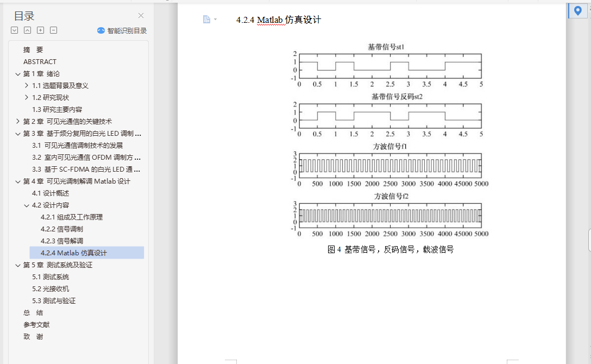591x364 pixels.
Task: Expand 1.1 选题背景及意义 section
Action: [x=27, y=85]
